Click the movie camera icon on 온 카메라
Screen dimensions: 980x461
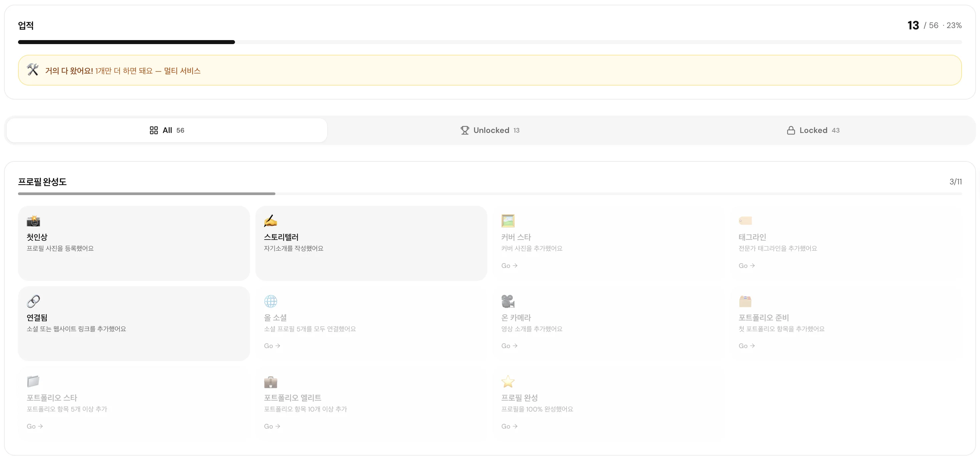[508, 301]
